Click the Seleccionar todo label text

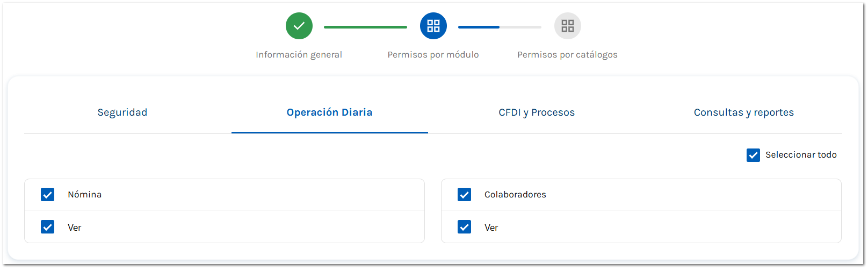[x=801, y=155]
